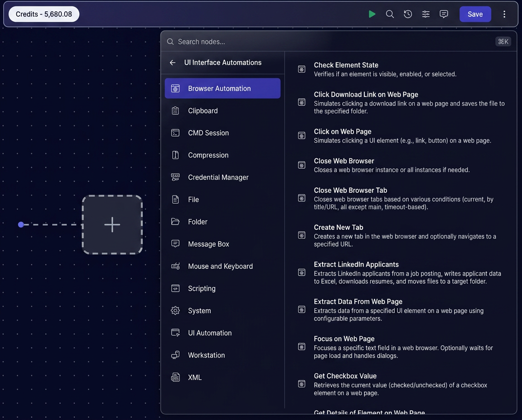Image resolution: width=522 pixels, height=420 pixels.
Task: Click the blue connector dot on canvas
Action: (x=21, y=224)
